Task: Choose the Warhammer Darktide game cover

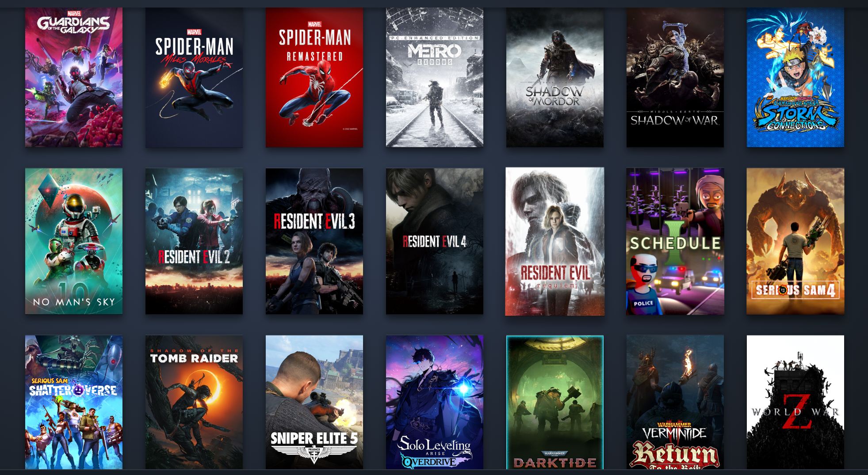Action: tap(555, 402)
